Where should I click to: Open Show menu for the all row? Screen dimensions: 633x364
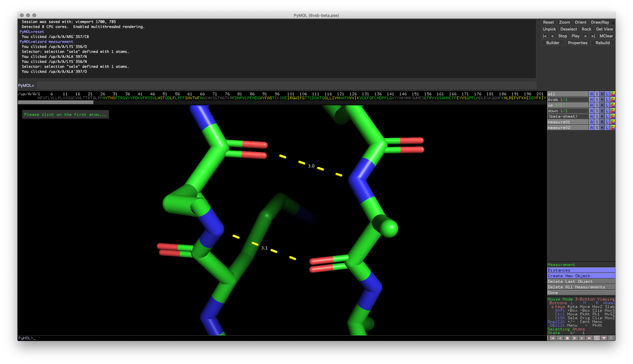click(597, 94)
